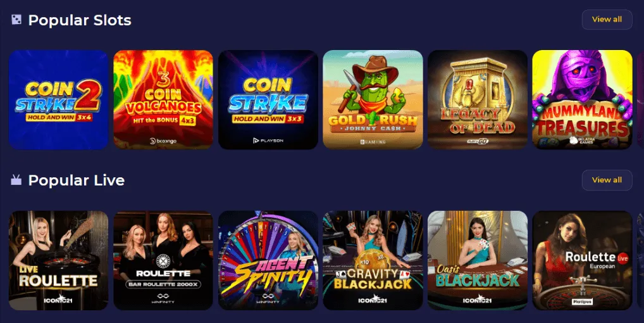View all Popular Slots
The width and height of the screenshot is (644, 323).
(607, 19)
